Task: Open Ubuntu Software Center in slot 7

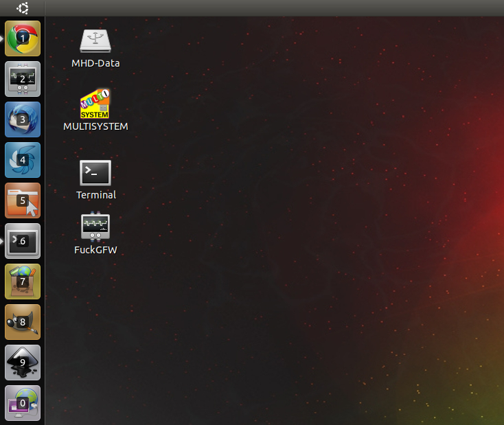Action: pyautogui.click(x=23, y=282)
